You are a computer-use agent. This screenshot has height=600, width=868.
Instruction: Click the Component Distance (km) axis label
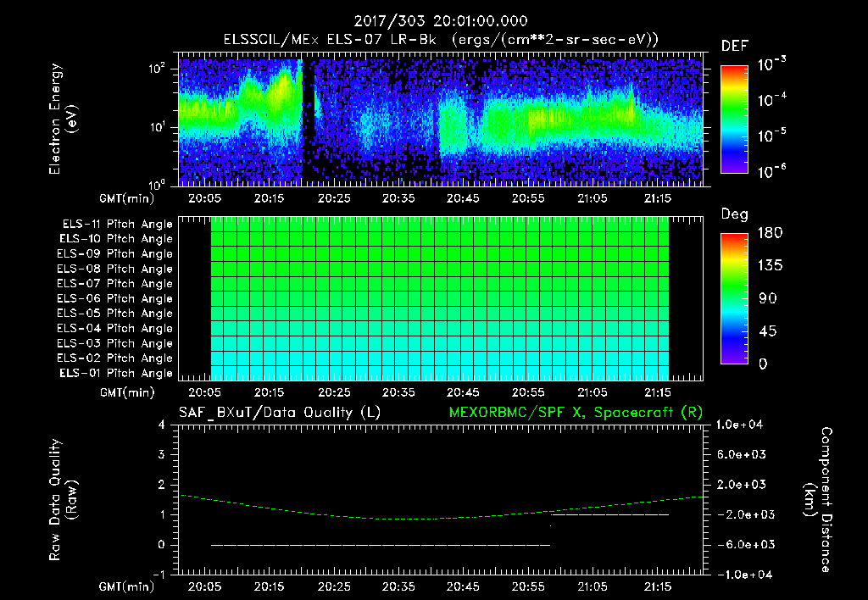click(818, 500)
